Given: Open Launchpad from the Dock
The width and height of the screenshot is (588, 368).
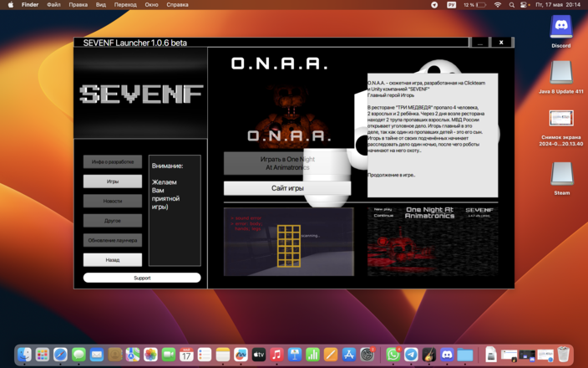Looking at the screenshot, I should point(43,355).
